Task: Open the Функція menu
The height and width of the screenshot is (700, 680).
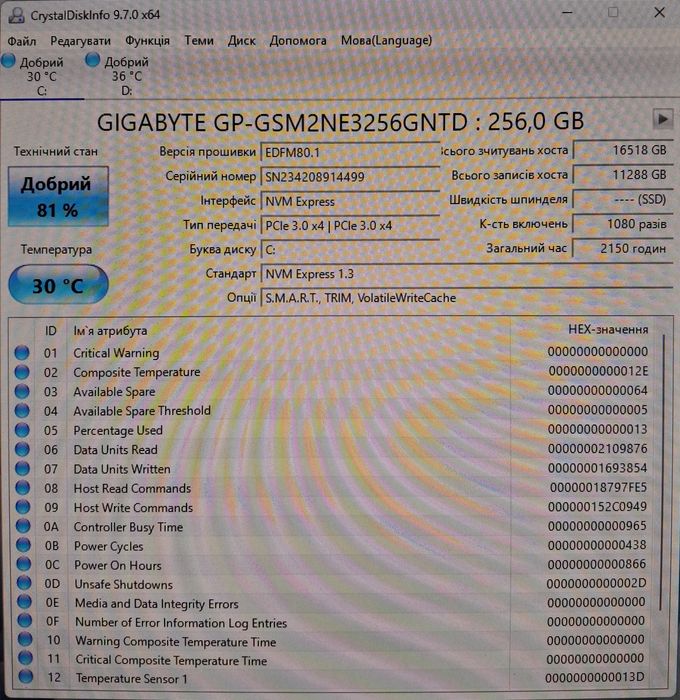Action: click(147, 41)
